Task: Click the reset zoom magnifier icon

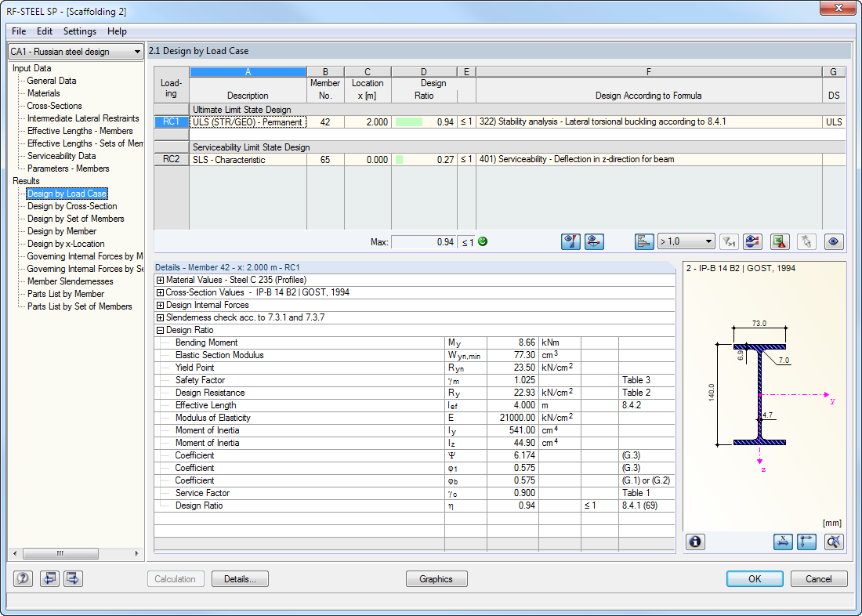Action: pos(834,542)
